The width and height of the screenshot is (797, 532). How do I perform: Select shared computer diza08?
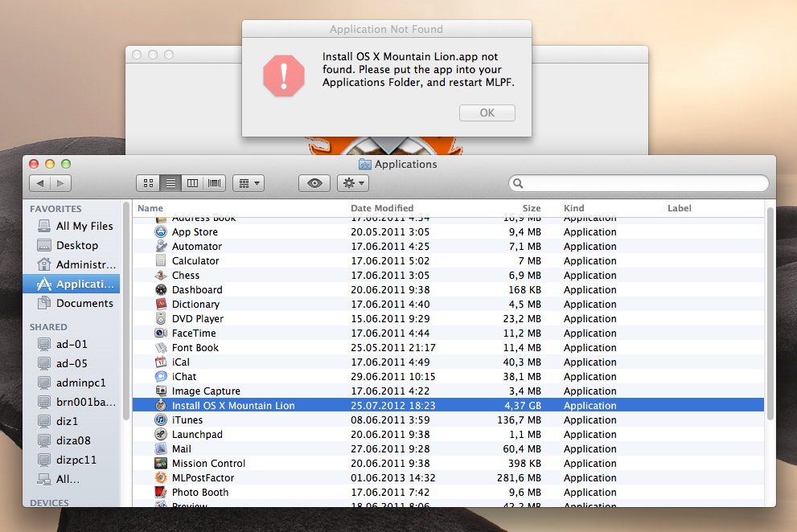pos(72,440)
